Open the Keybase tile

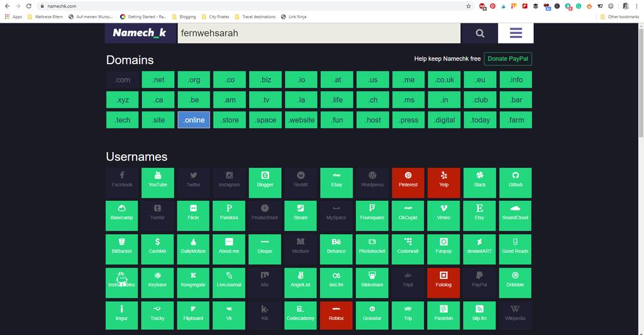click(x=157, y=283)
